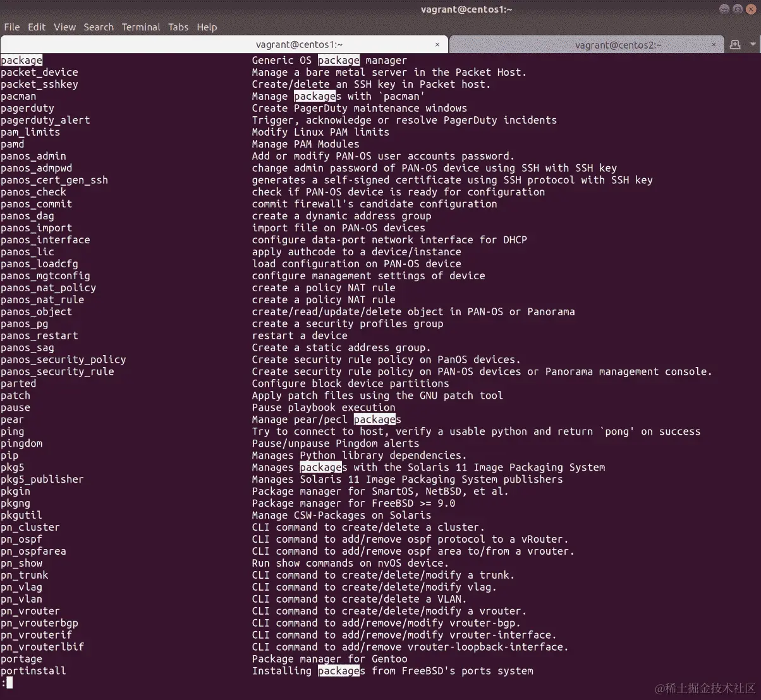Minimize the terminal window

coord(724,9)
